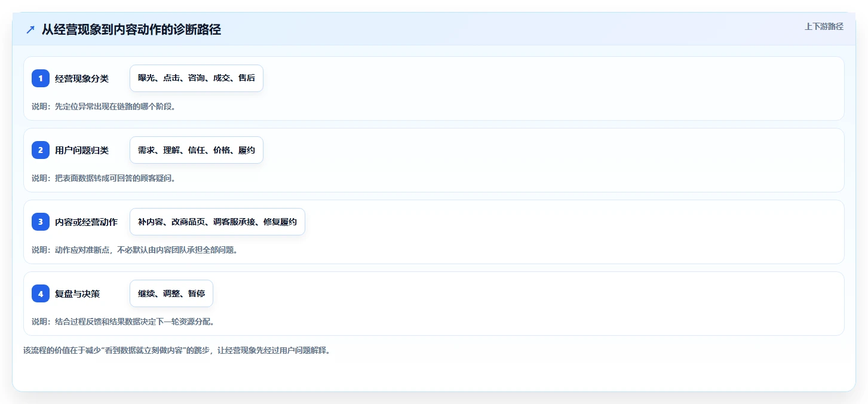Image resolution: width=868 pixels, height=404 pixels.
Task: Click the step 3 number badge
Action: tap(41, 222)
